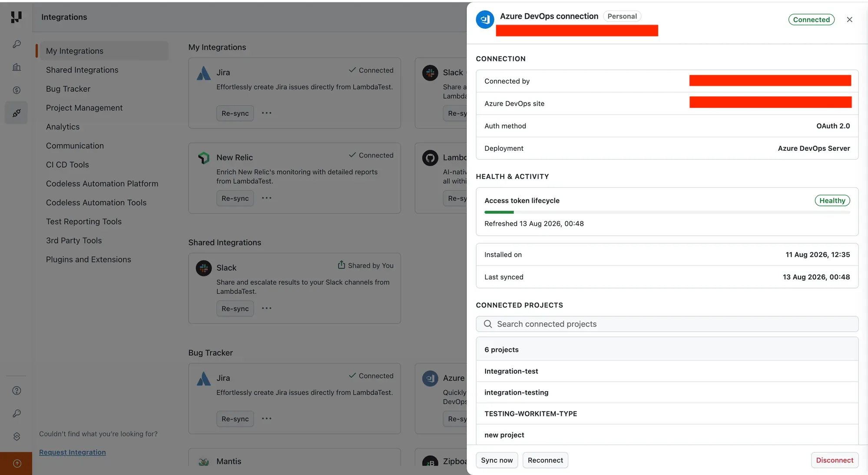
Task: Click the Healthy badge in token lifecycle
Action: click(x=832, y=201)
